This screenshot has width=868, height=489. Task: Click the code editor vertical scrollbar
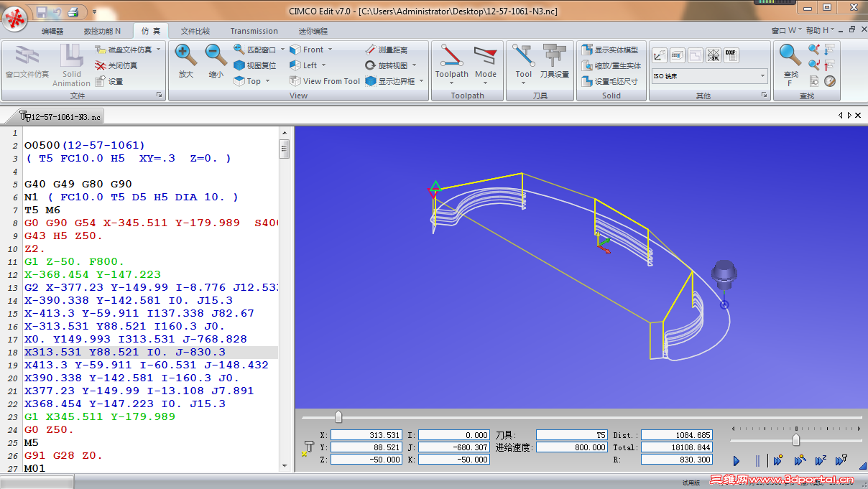pos(285,299)
